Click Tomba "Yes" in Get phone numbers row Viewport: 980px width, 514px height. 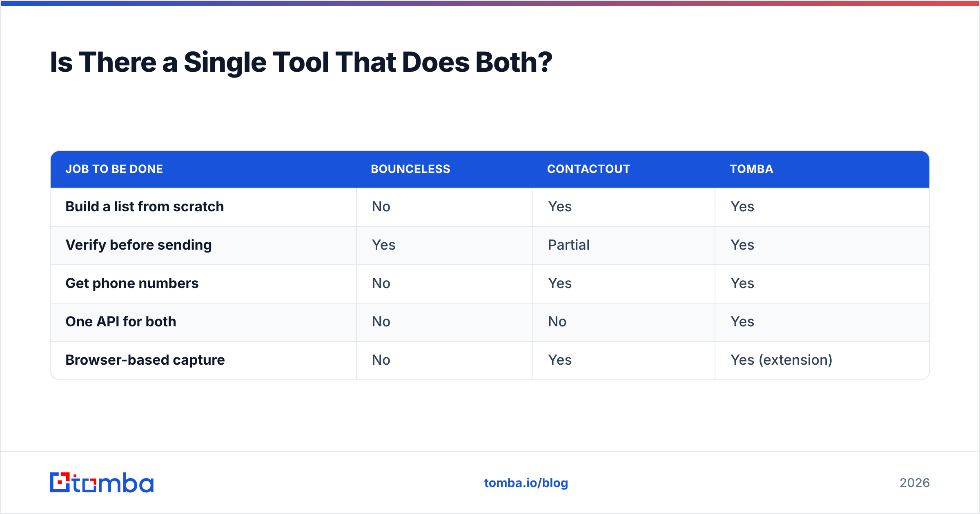[x=742, y=283]
